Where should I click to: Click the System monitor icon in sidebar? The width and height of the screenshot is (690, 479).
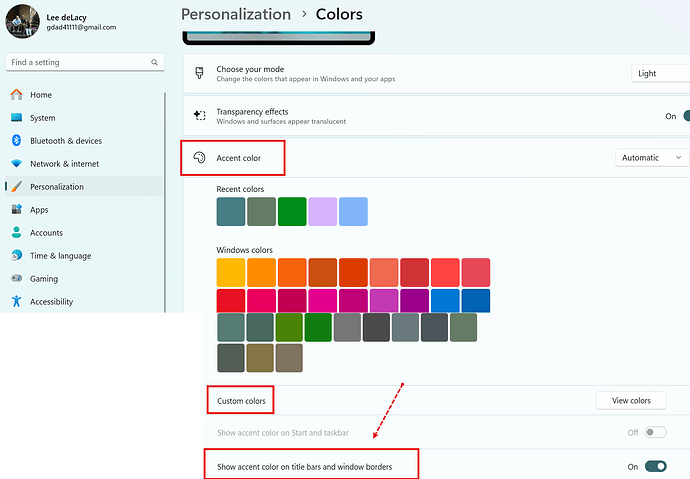click(x=16, y=117)
